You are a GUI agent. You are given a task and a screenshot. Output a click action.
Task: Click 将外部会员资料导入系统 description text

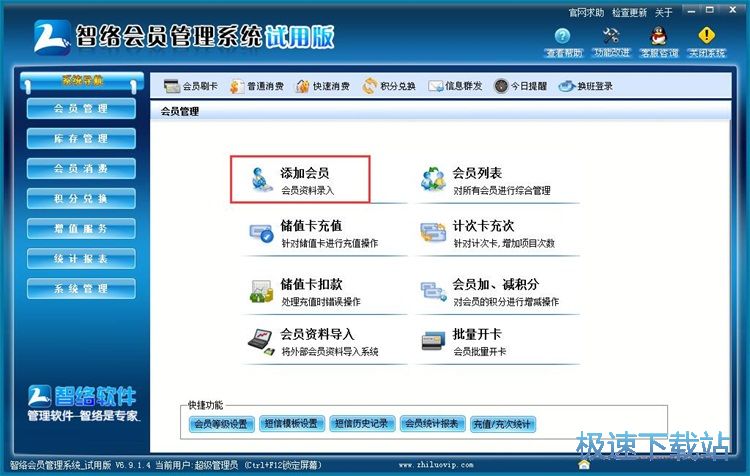(330, 352)
